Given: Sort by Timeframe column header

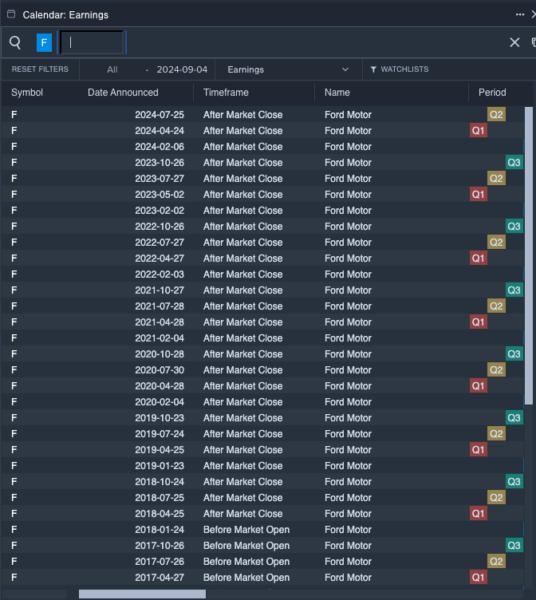Looking at the screenshot, I should click(226, 93).
